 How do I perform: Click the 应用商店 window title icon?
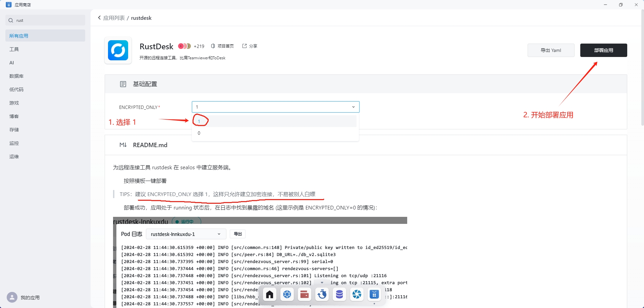(x=9, y=5)
